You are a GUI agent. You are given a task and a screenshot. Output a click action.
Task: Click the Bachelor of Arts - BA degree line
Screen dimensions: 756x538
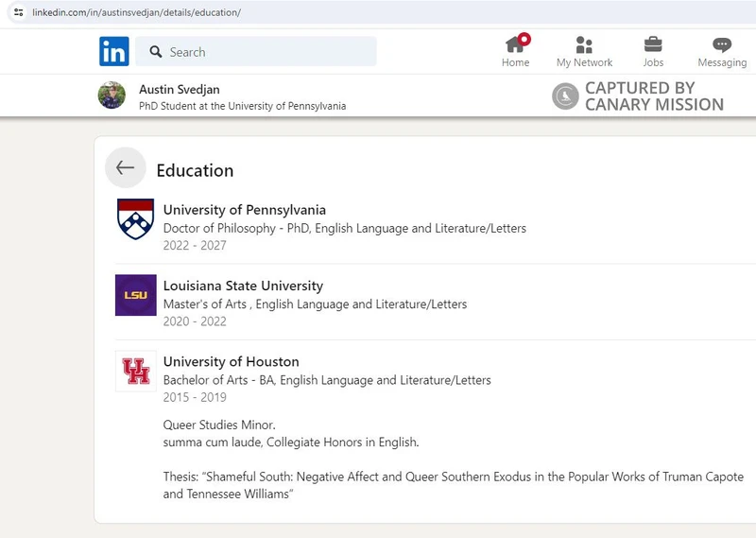click(x=327, y=380)
